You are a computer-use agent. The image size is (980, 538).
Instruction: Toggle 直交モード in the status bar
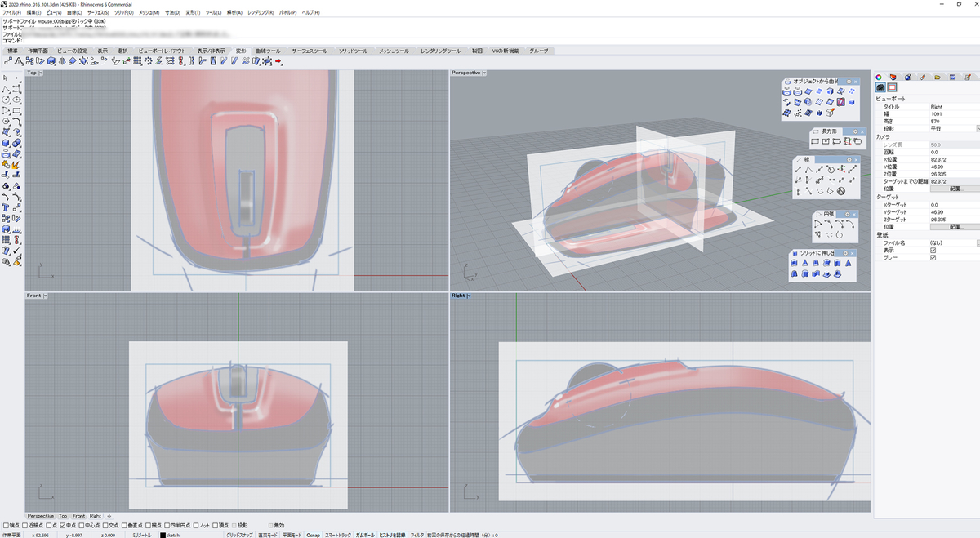(x=268, y=535)
